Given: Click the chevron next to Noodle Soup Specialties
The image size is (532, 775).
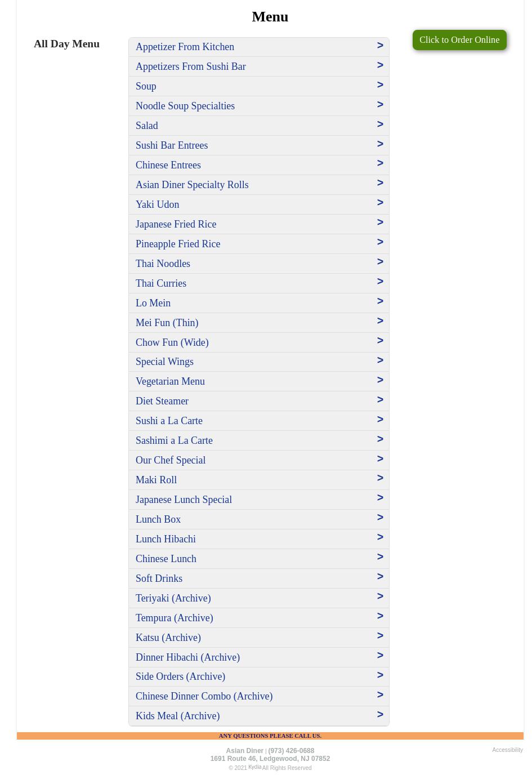Looking at the screenshot, I should pos(380,105).
